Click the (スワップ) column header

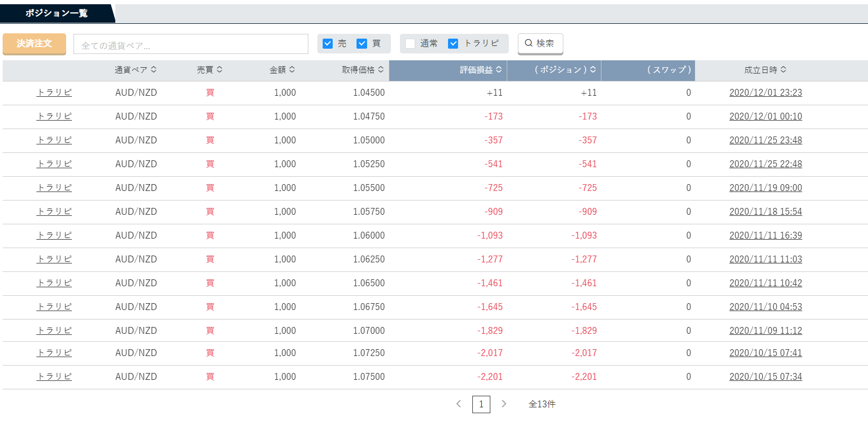click(x=669, y=70)
